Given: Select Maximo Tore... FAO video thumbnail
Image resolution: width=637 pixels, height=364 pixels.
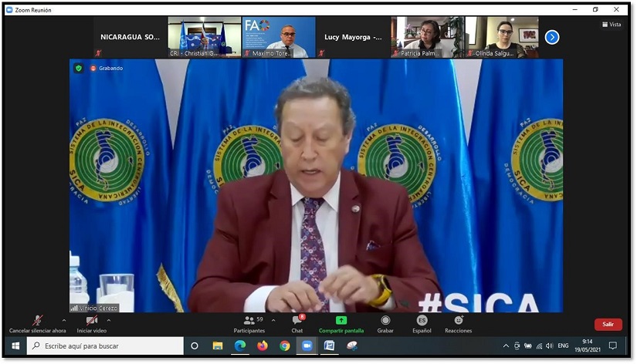Looking at the screenshot, I should 279,37.
